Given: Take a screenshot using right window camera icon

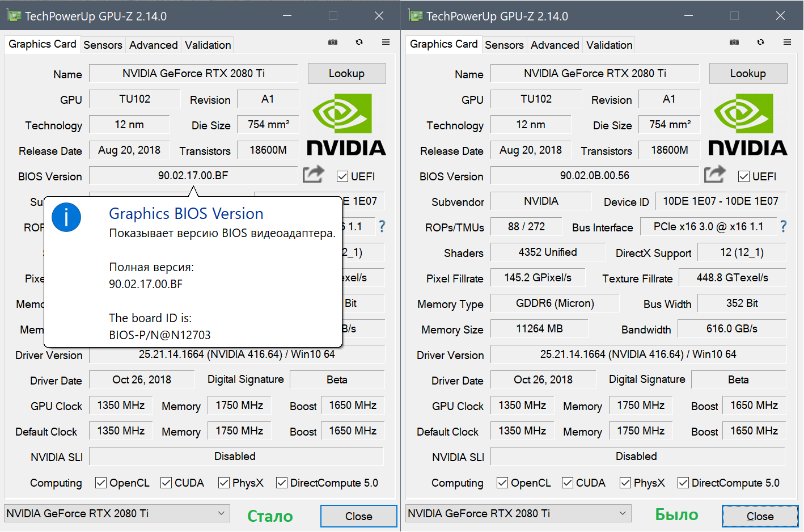Looking at the screenshot, I should click(734, 42).
